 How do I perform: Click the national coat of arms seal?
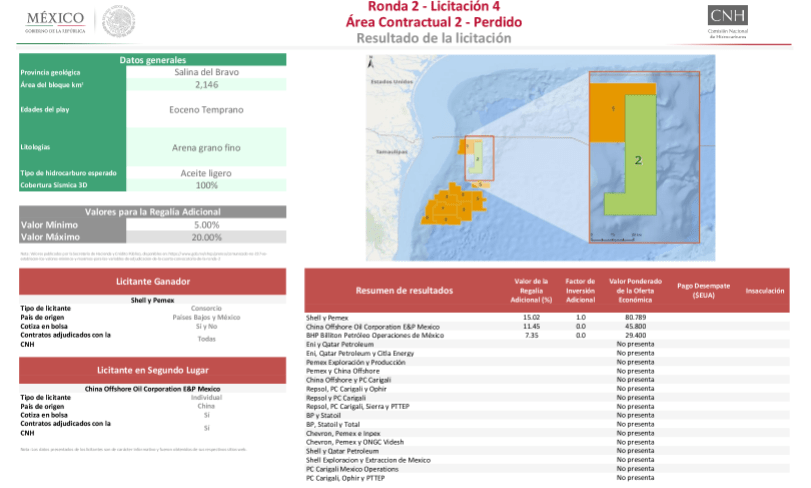pyautogui.click(x=118, y=21)
